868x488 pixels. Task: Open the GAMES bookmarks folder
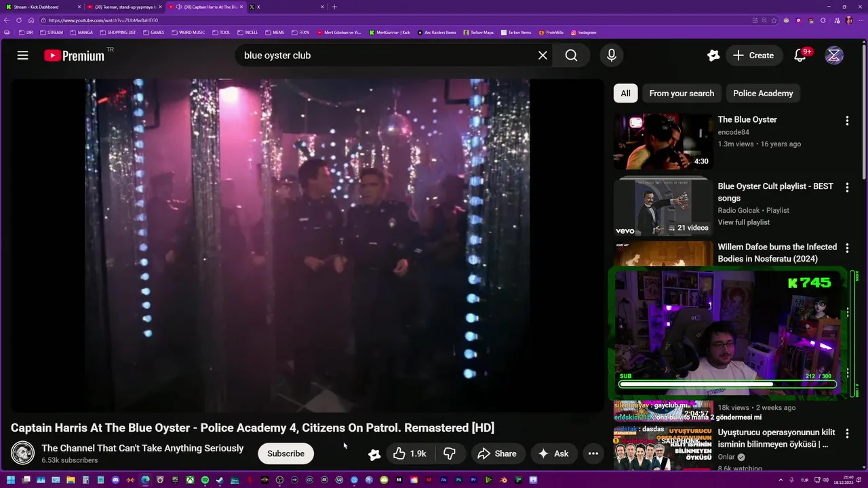(154, 33)
